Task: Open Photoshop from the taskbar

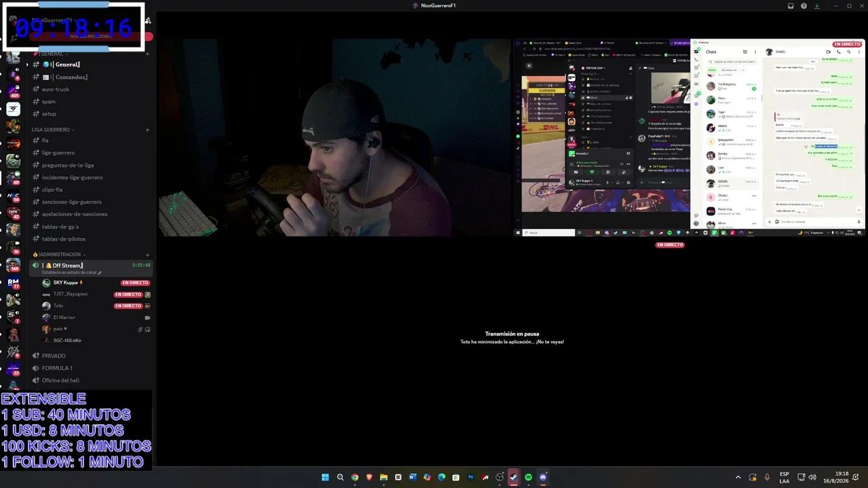Action: 471,477
